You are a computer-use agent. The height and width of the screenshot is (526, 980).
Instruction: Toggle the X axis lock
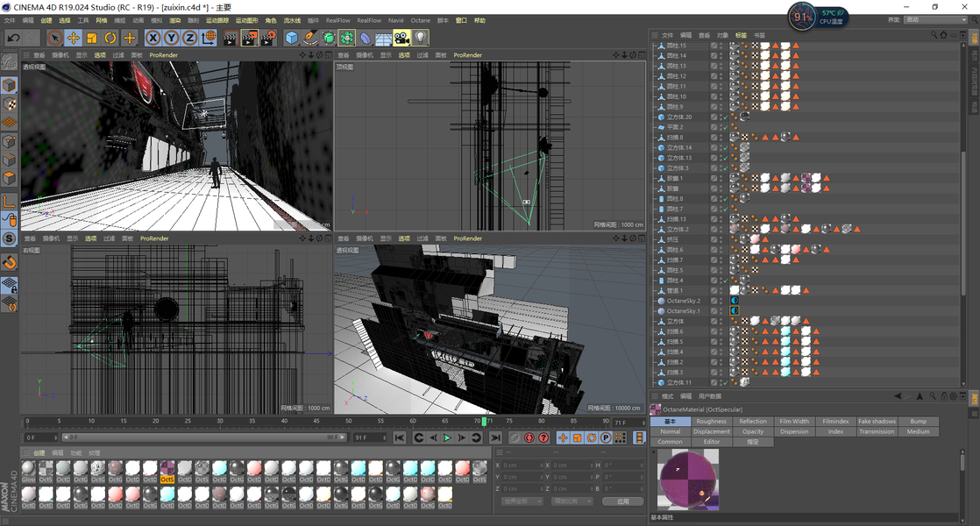point(153,38)
